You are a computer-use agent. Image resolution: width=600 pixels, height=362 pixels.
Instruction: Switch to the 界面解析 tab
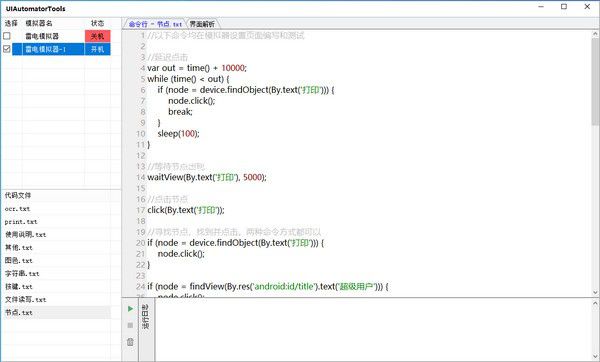pyautogui.click(x=202, y=24)
